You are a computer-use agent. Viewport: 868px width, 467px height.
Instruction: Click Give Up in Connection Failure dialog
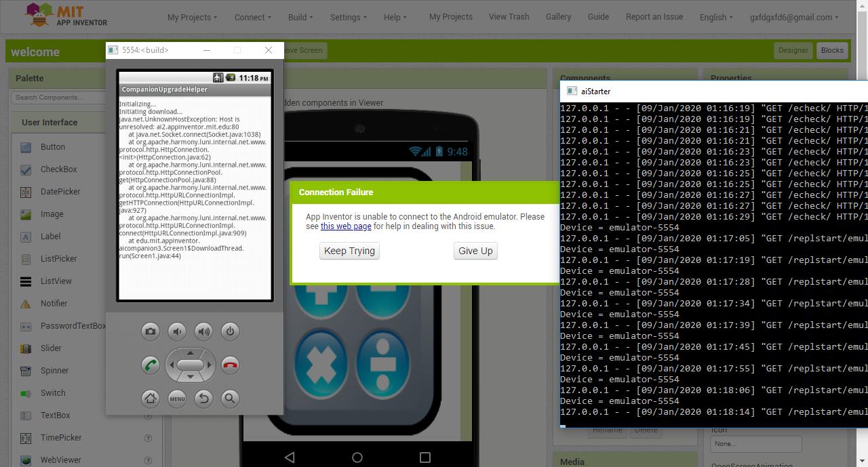[475, 251]
